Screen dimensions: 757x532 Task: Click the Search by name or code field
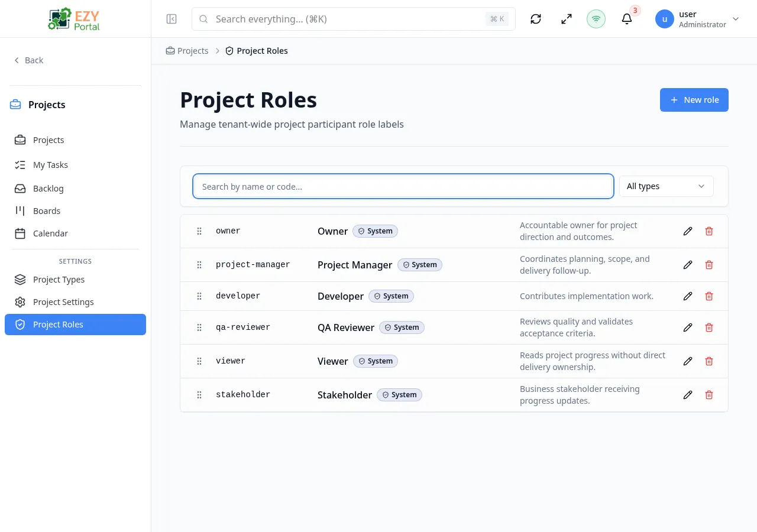click(403, 186)
